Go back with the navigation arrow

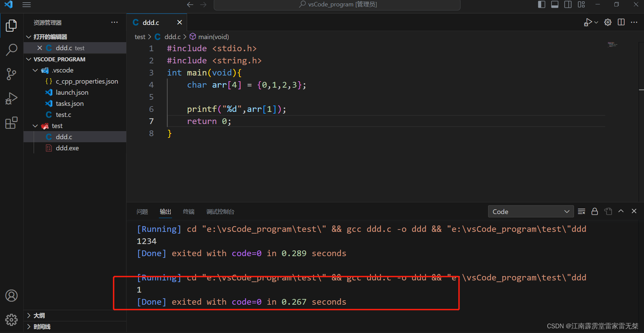pyautogui.click(x=190, y=5)
